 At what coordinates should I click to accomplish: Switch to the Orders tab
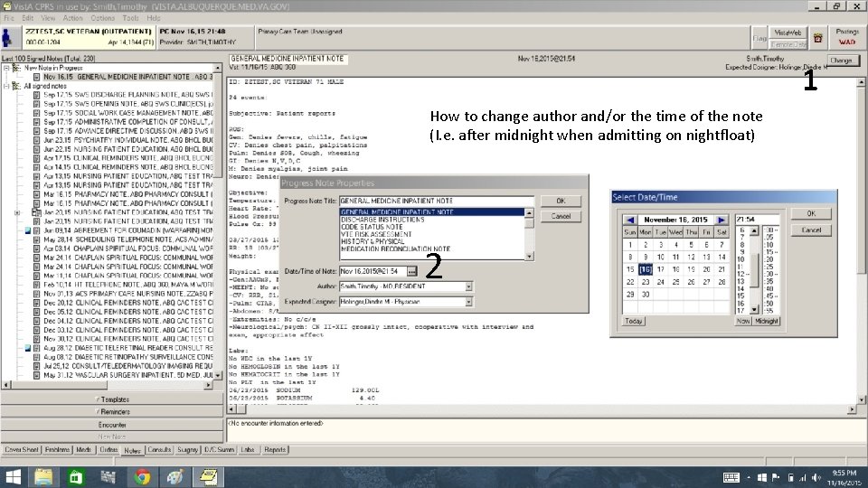(x=108, y=450)
